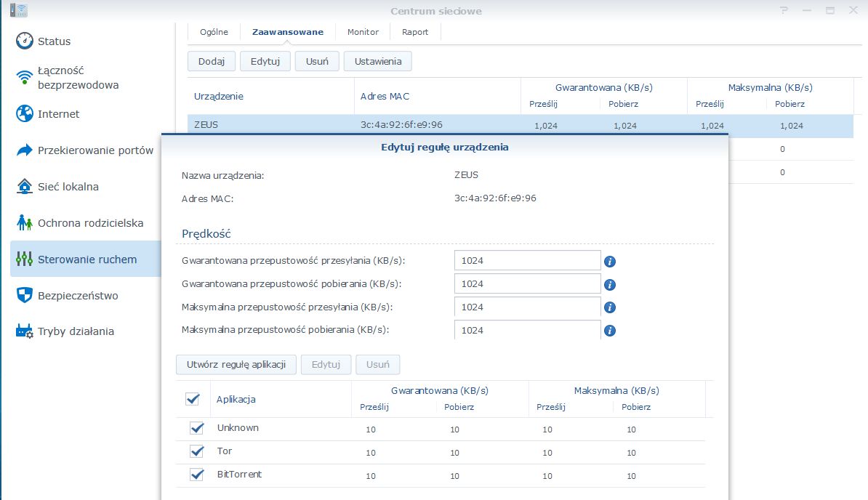Click the Network Center app icon in title bar

click(x=19, y=10)
